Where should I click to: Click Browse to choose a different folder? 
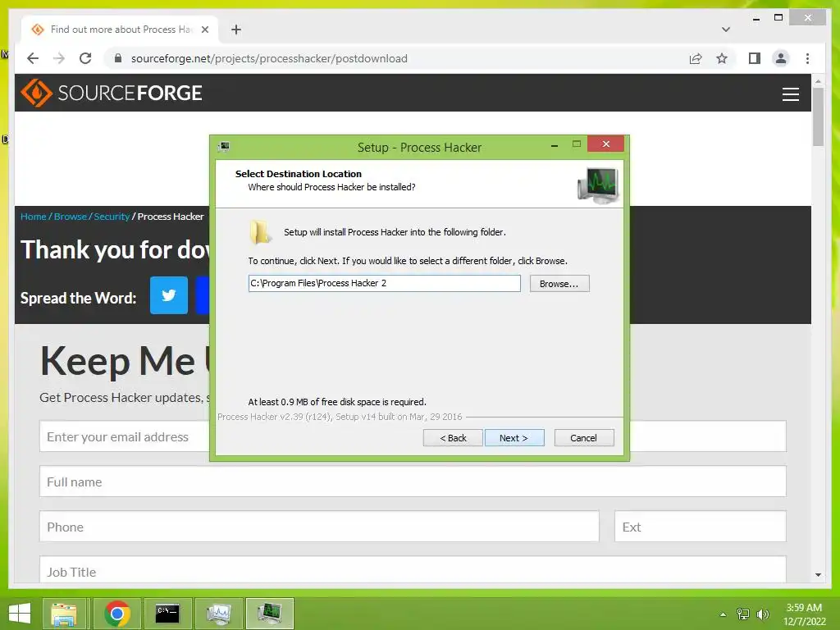pyautogui.click(x=559, y=283)
